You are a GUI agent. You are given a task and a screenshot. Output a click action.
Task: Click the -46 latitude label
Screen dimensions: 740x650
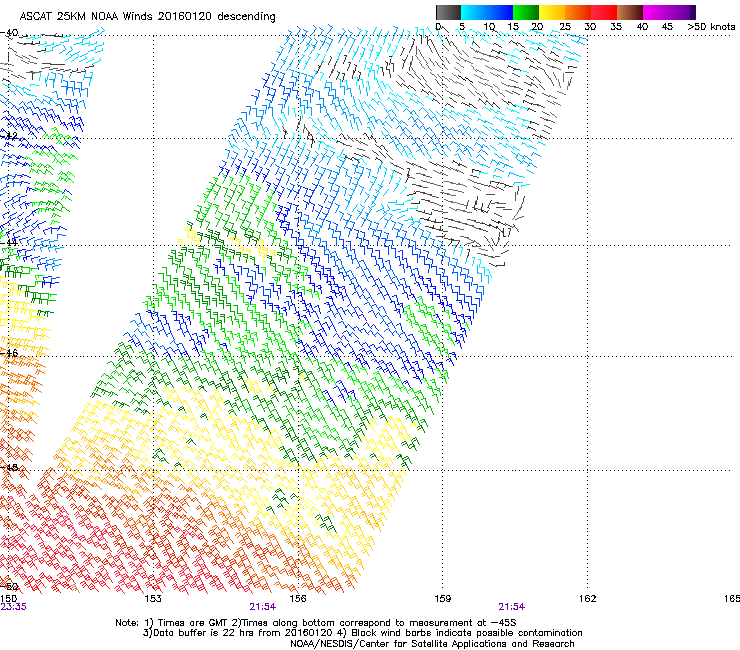(x=9, y=353)
